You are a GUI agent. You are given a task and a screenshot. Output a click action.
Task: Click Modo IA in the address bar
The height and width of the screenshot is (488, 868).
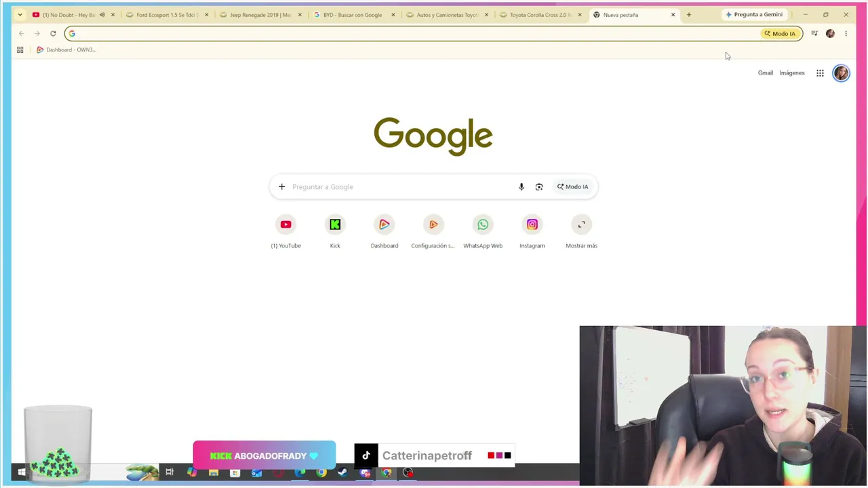tap(780, 33)
